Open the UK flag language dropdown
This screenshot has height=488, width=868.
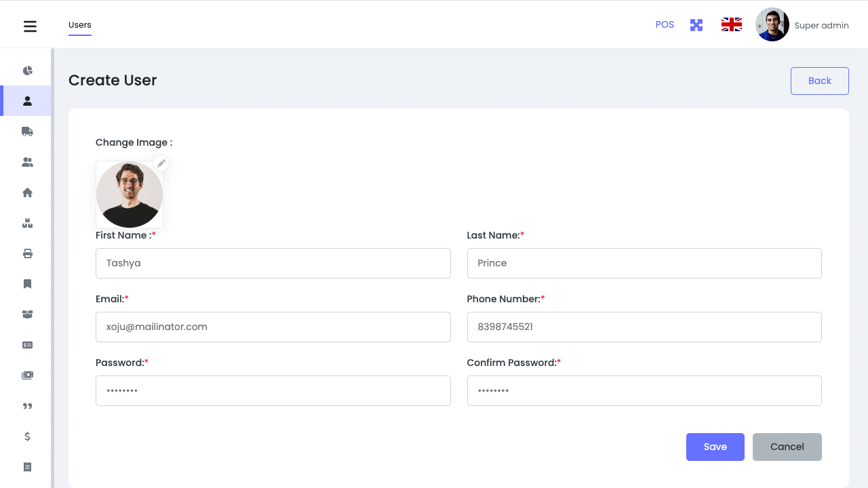coord(731,25)
